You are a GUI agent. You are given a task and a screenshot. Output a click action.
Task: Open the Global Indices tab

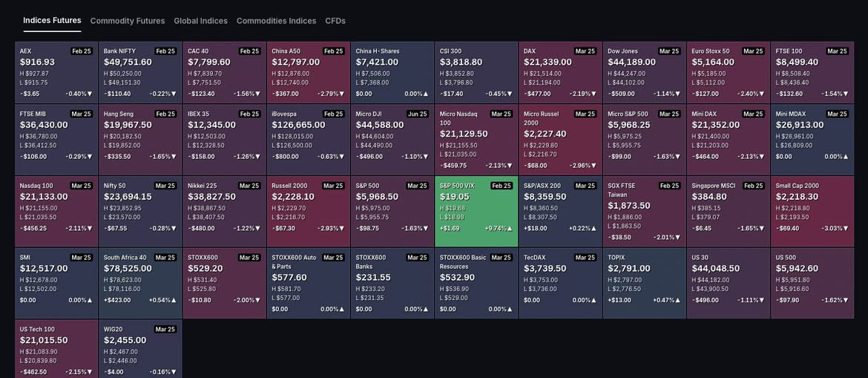click(200, 21)
